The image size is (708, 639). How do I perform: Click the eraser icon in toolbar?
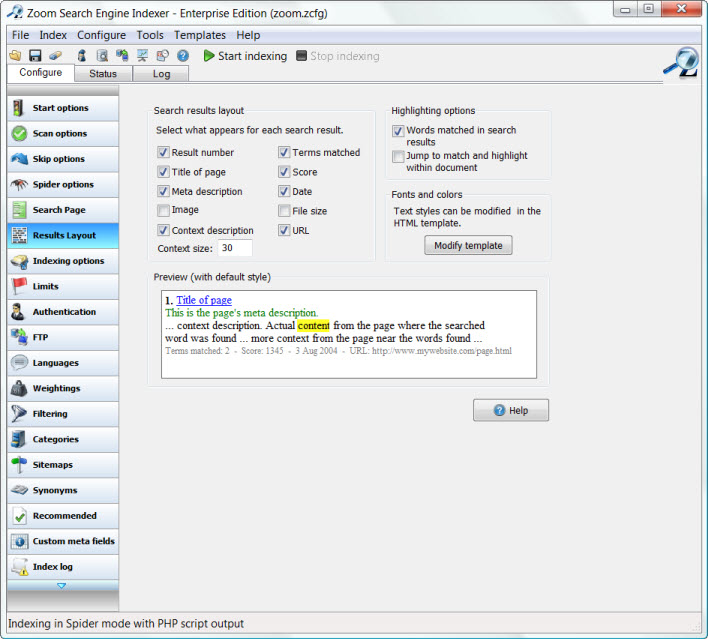[56, 56]
